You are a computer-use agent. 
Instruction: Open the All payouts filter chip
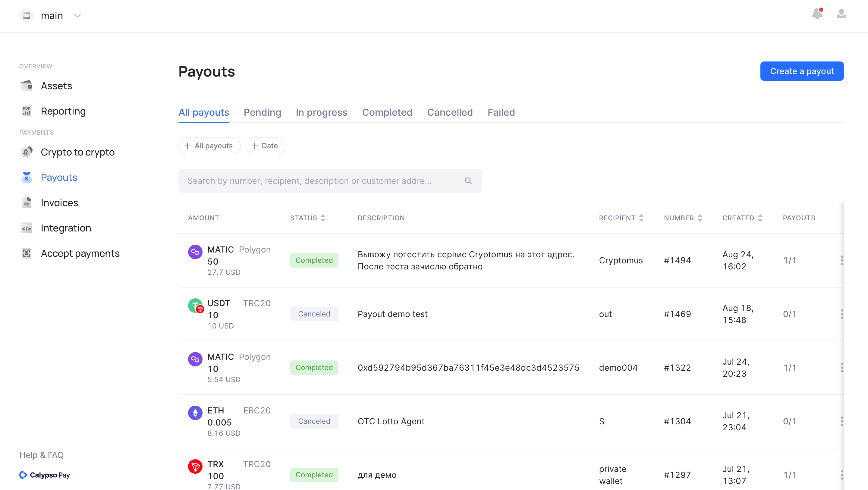[209, 146]
